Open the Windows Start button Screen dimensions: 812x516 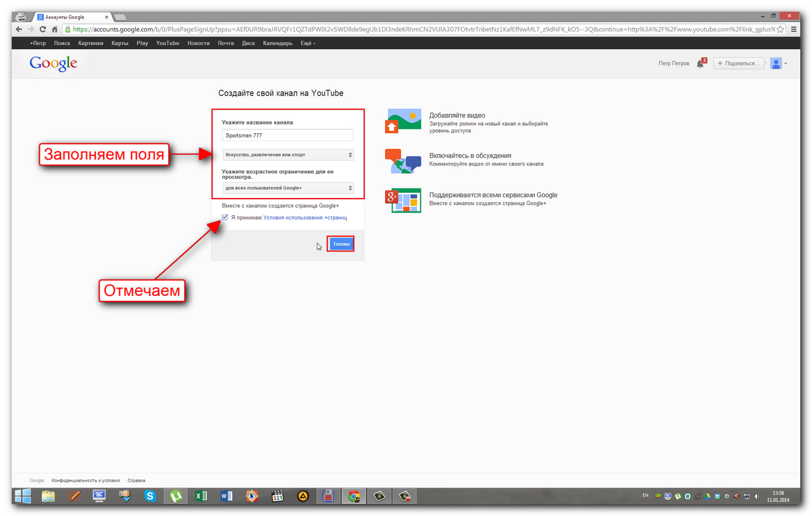pos(23,496)
